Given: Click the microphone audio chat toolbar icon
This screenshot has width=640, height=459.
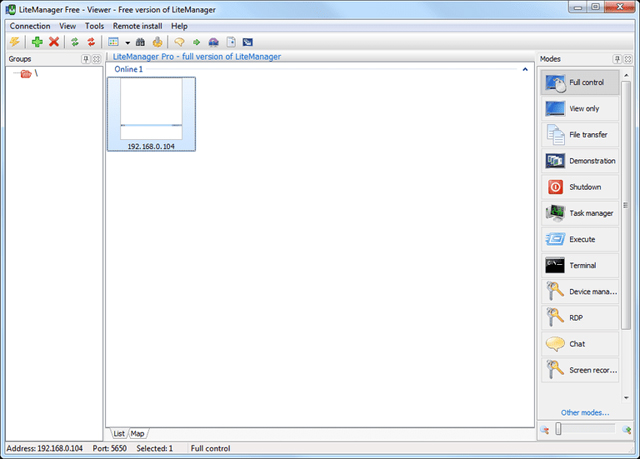Looking at the screenshot, I should pyautogui.click(x=158, y=42).
